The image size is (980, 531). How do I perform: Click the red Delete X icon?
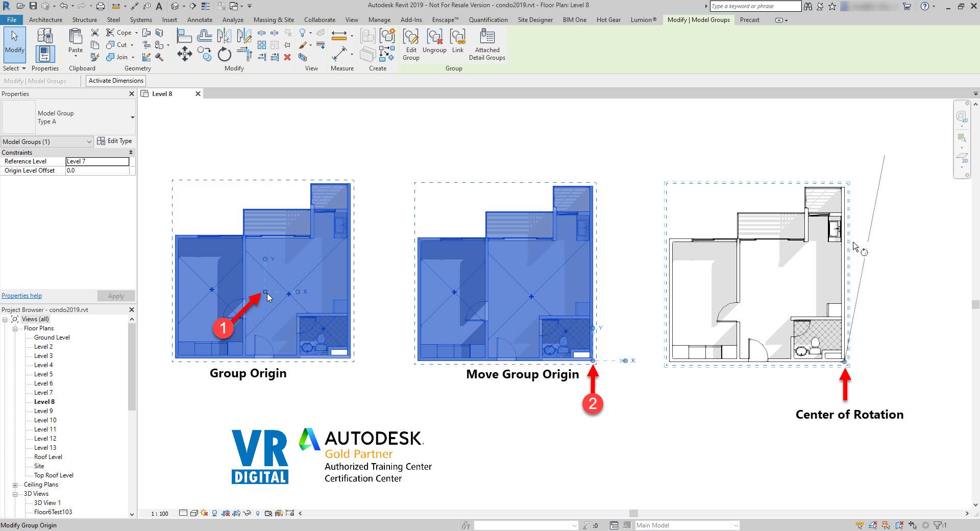287,57
